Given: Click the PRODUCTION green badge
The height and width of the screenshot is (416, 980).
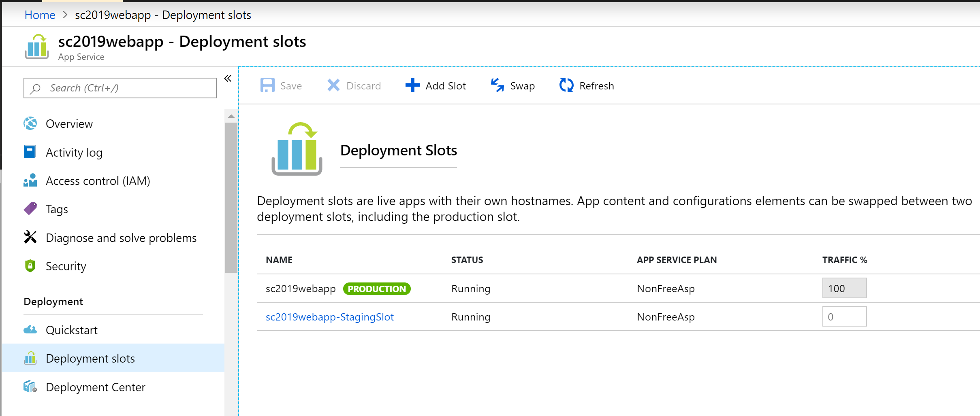Looking at the screenshot, I should (377, 289).
